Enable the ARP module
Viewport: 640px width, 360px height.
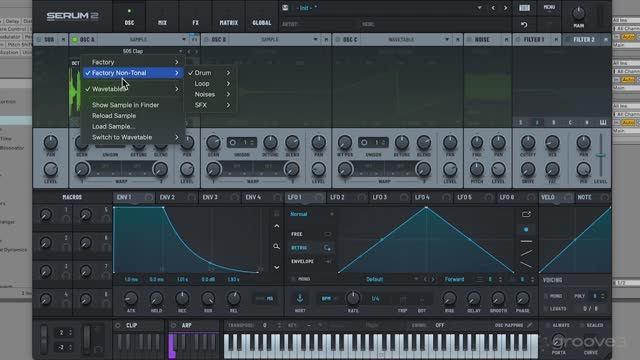coord(173,325)
